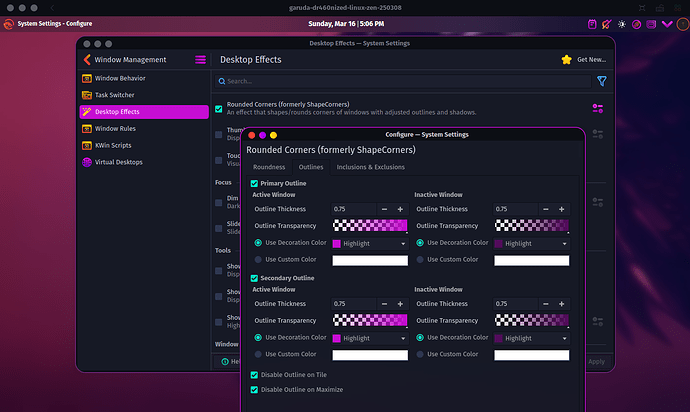Decrease Secondary Inactive Outline Thickness minus

[546, 304]
